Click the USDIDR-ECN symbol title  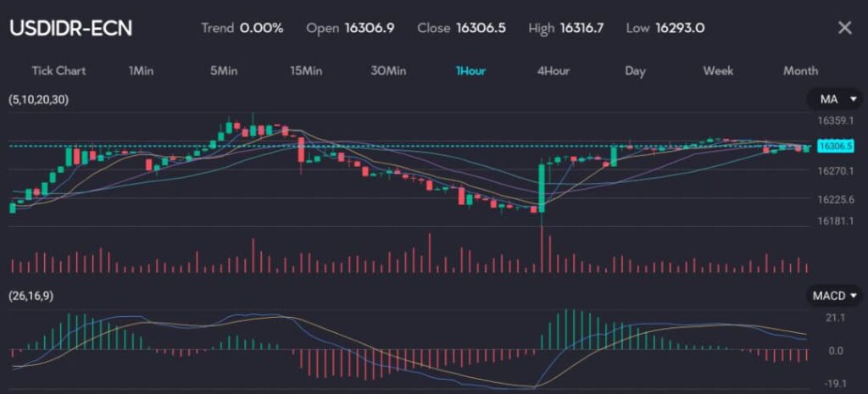coord(70,28)
